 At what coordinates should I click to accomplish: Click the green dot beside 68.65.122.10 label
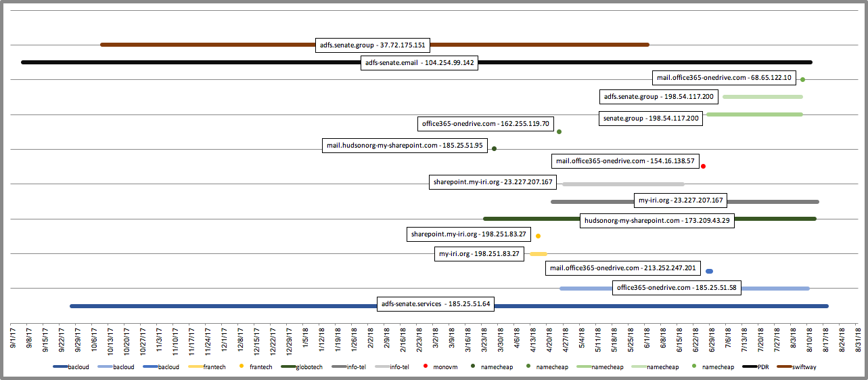click(x=802, y=79)
